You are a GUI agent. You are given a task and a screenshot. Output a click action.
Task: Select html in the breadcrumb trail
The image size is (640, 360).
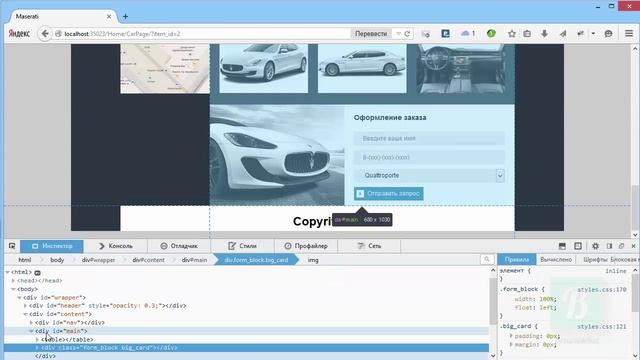coord(24,260)
